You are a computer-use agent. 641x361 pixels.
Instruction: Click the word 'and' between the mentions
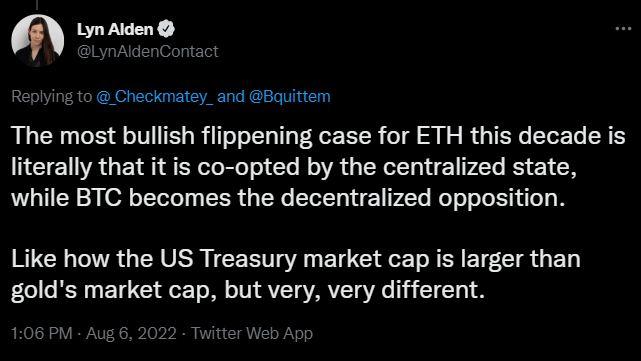231,96
